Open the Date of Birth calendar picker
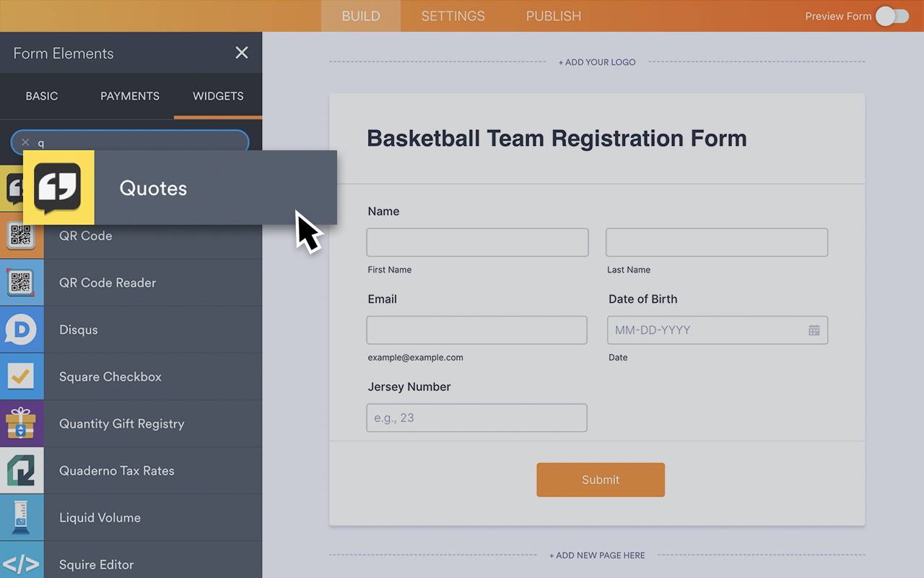This screenshot has width=924, height=578. (x=814, y=329)
